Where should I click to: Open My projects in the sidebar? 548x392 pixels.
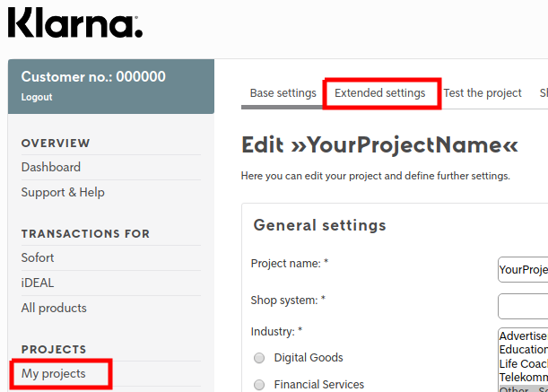point(54,373)
